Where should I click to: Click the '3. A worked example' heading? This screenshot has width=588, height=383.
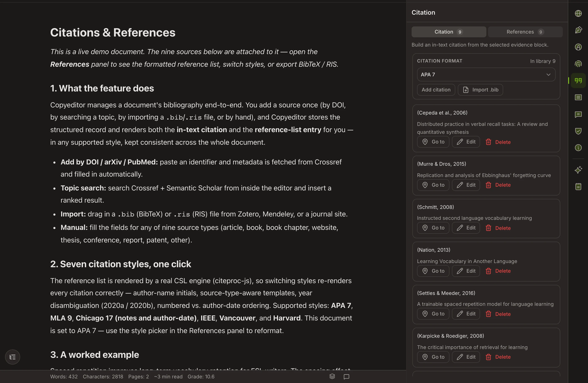tap(94, 355)
